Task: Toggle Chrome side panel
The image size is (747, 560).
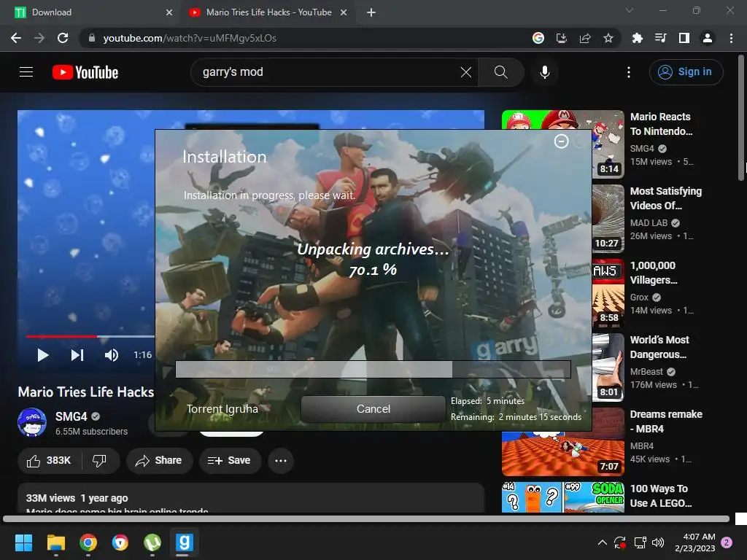Action: click(684, 38)
